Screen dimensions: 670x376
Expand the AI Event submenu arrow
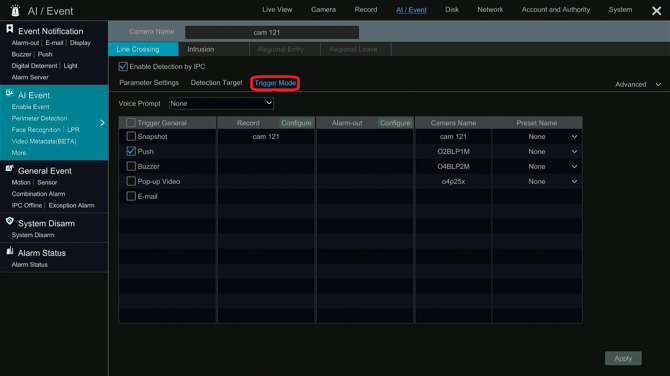tap(102, 123)
